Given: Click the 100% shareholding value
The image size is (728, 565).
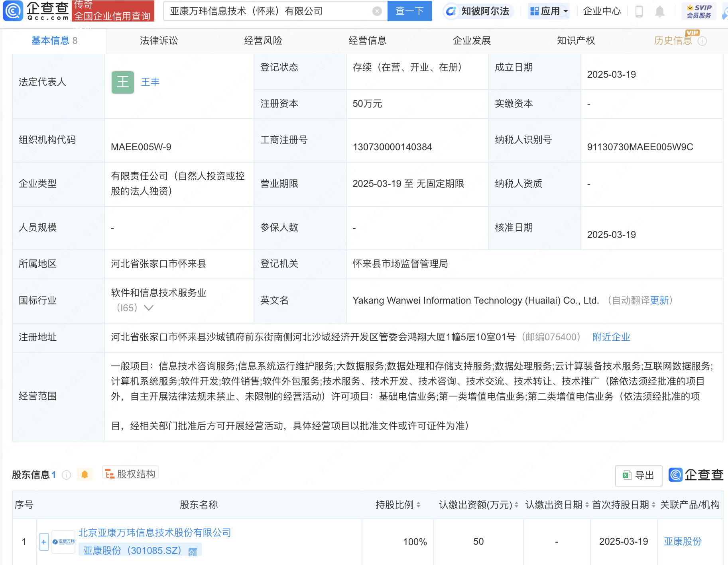Looking at the screenshot, I should [x=415, y=542].
